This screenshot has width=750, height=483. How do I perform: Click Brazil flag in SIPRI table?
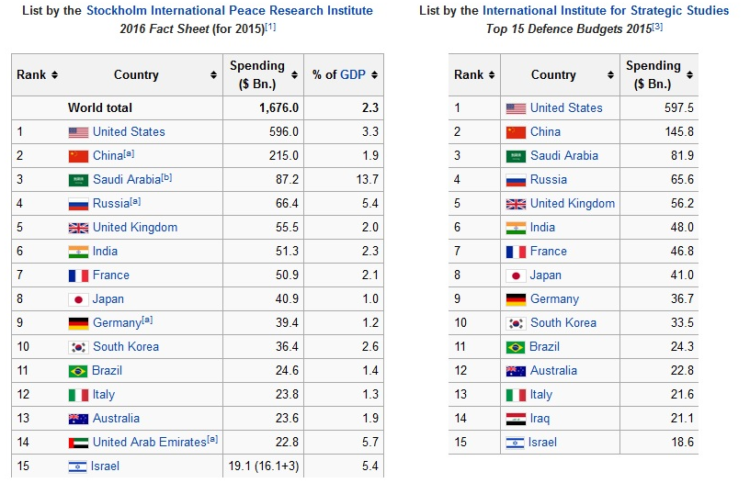78,372
